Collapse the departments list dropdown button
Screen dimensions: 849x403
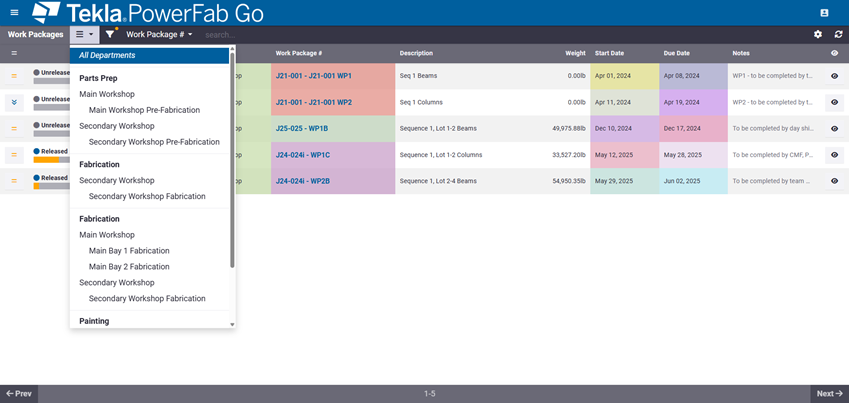(x=84, y=34)
